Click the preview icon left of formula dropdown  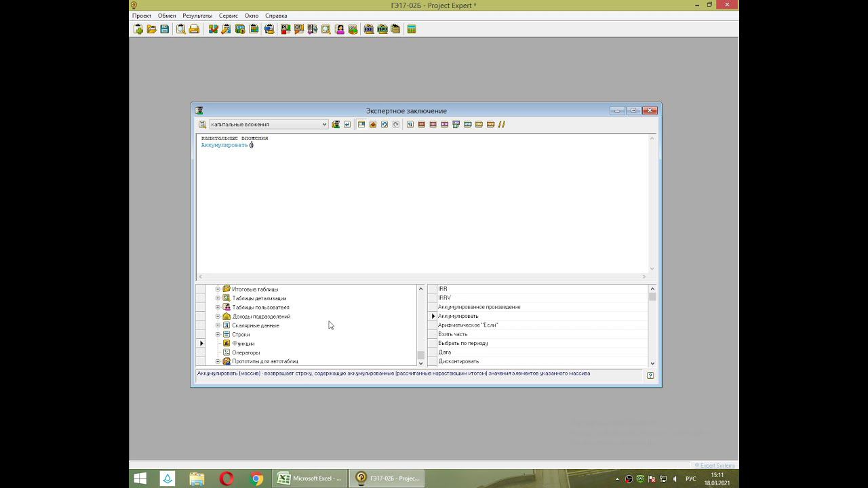(202, 125)
